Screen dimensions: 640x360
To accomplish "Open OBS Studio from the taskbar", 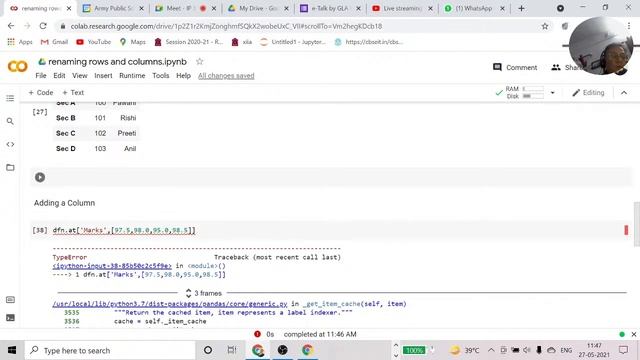I will [x=282, y=350].
